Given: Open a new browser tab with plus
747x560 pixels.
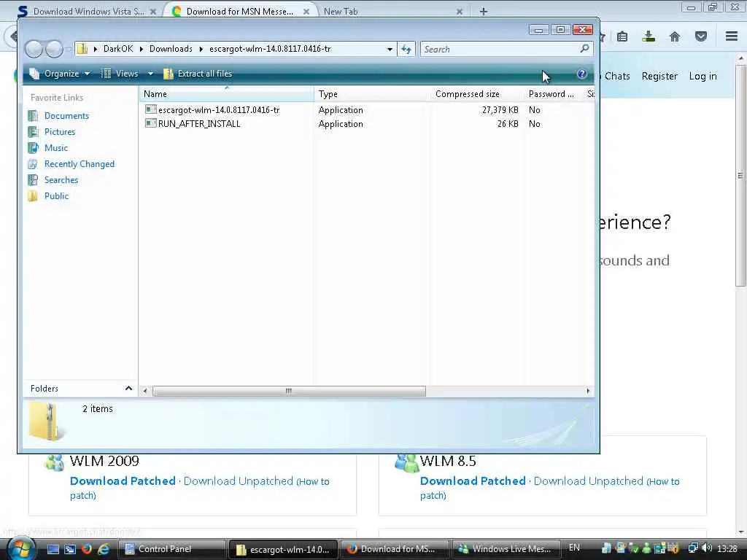Looking at the screenshot, I should pyautogui.click(x=484, y=12).
